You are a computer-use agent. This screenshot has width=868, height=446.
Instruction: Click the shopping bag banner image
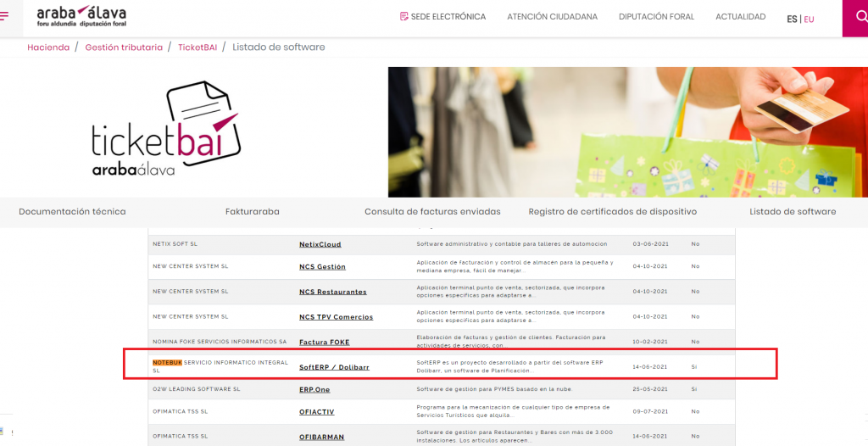tap(628, 132)
